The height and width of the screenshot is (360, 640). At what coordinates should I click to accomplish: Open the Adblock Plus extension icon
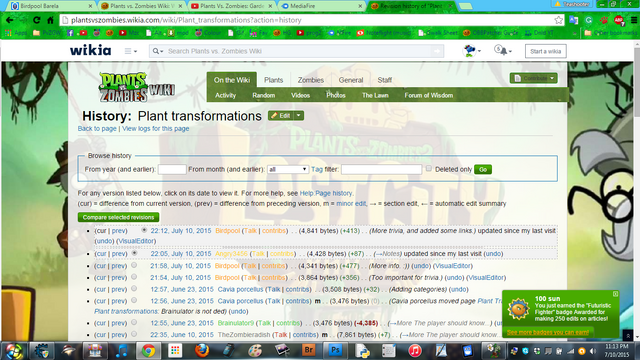coord(619,20)
